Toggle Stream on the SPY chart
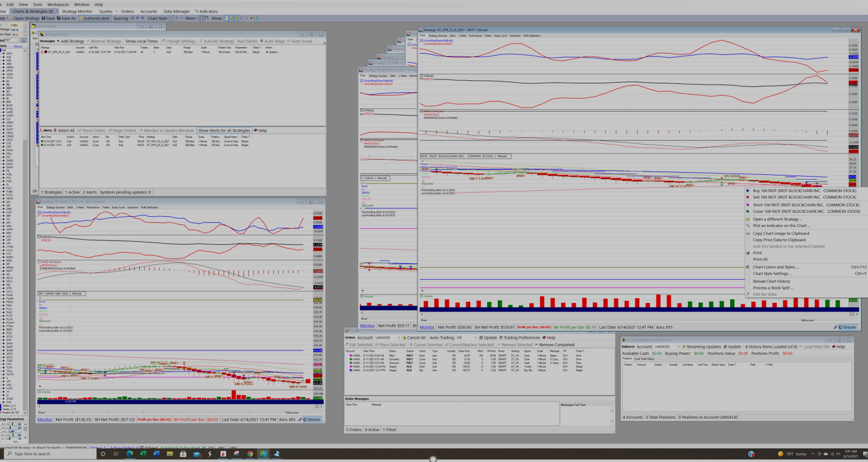Screen dimensions: 868x462 [311, 420]
